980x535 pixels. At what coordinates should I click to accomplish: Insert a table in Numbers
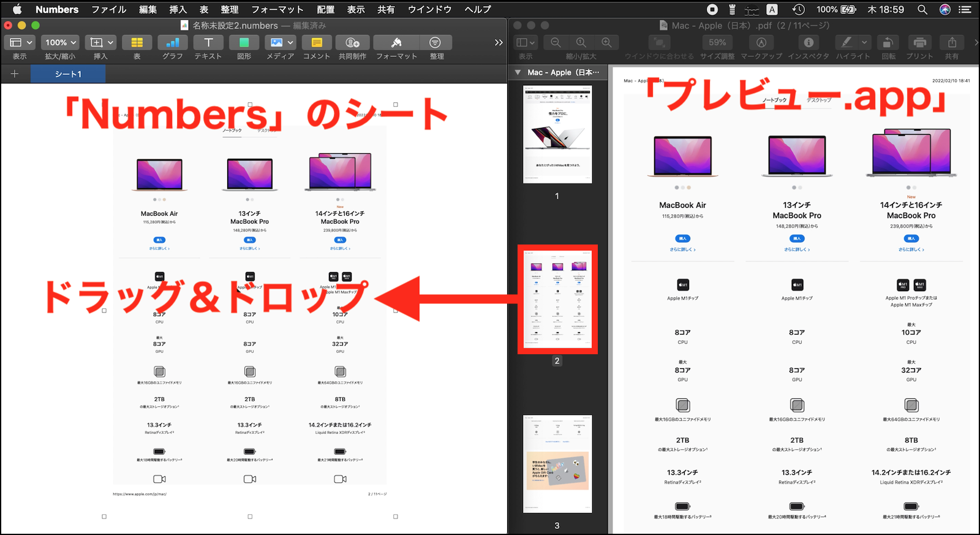pyautogui.click(x=137, y=42)
